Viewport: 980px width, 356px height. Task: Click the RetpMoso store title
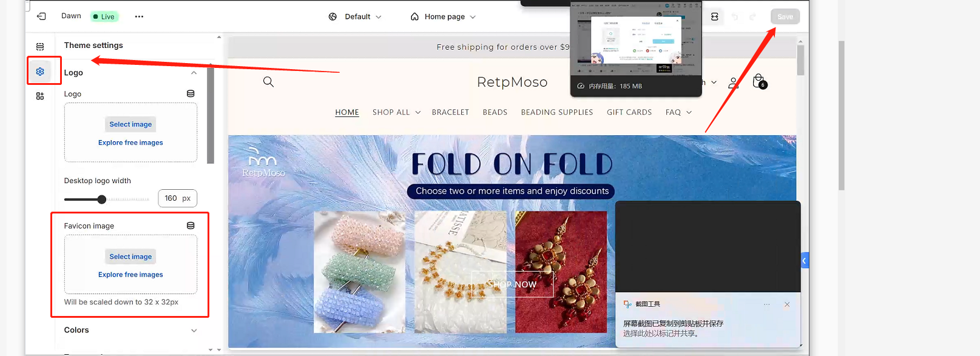click(512, 82)
